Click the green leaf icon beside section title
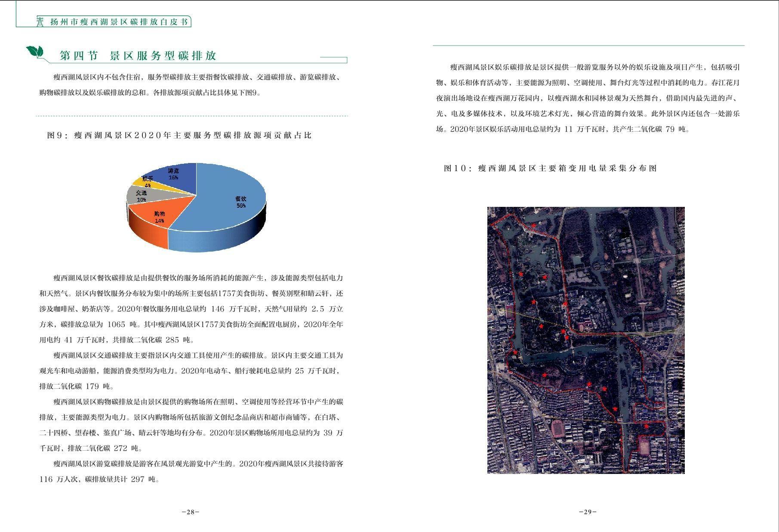This screenshot has width=779, height=532. (35, 52)
